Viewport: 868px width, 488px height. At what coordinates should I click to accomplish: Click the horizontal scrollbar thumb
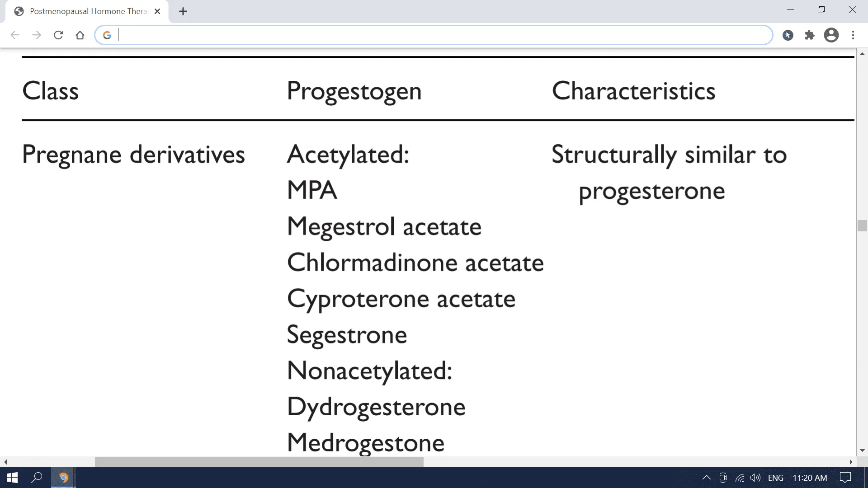[x=259, y=462]
